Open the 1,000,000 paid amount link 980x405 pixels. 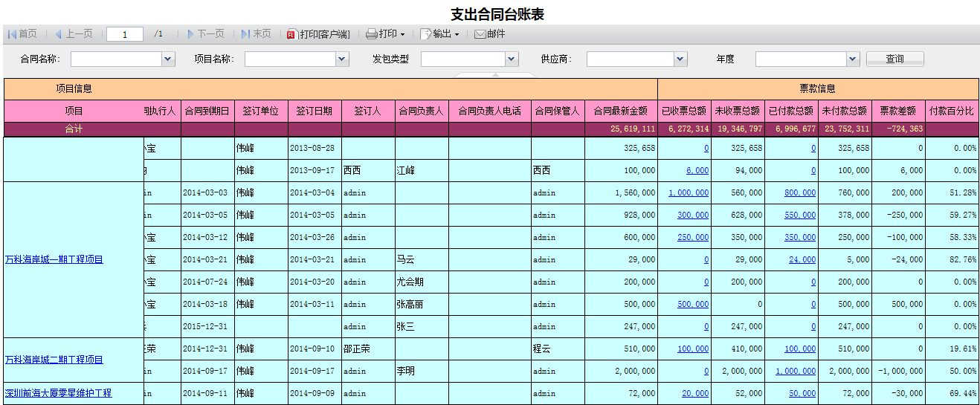796,372
